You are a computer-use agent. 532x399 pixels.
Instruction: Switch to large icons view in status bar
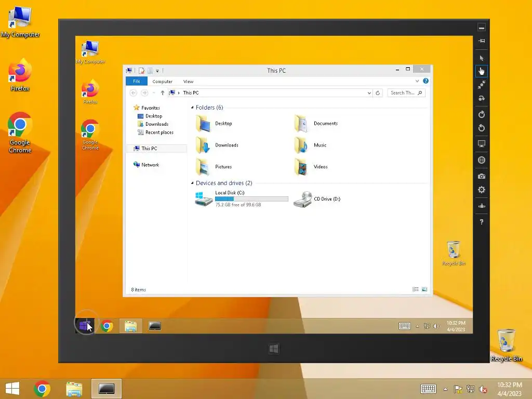click(x=424, y=289)
